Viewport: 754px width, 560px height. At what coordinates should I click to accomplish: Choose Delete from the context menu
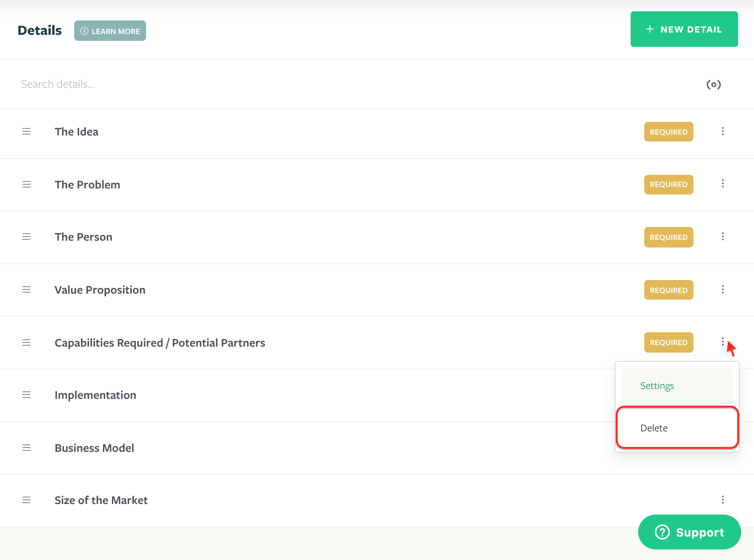pyautogui.click(x=677, y=428)
